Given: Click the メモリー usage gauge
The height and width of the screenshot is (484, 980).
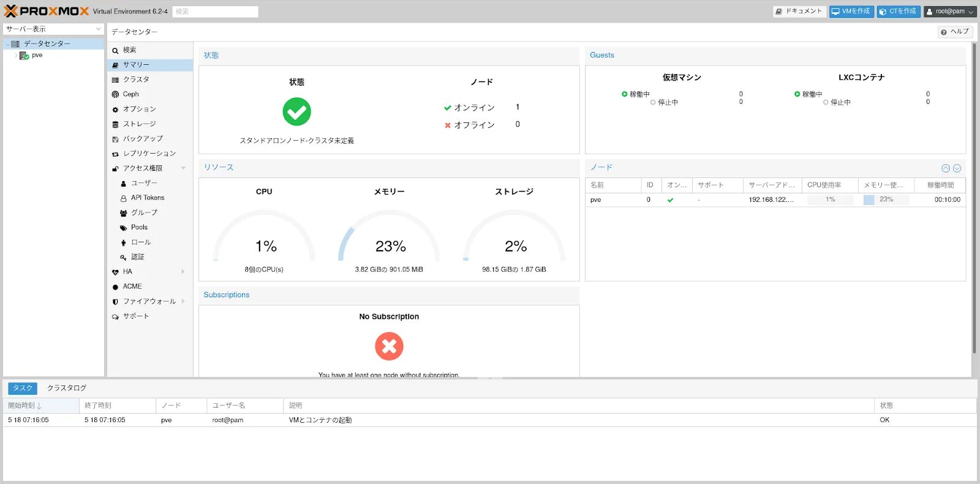Looking at the screenshot, I should click(x=389, y=236).
